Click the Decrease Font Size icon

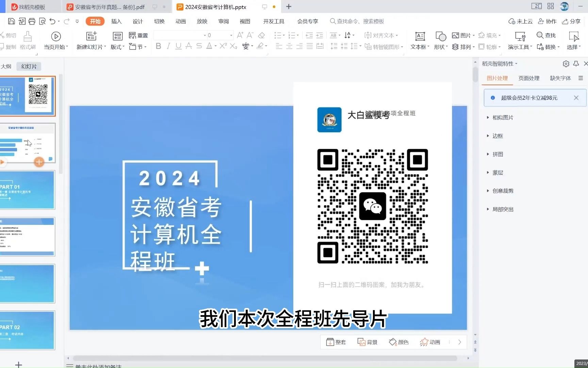[250, 35]
